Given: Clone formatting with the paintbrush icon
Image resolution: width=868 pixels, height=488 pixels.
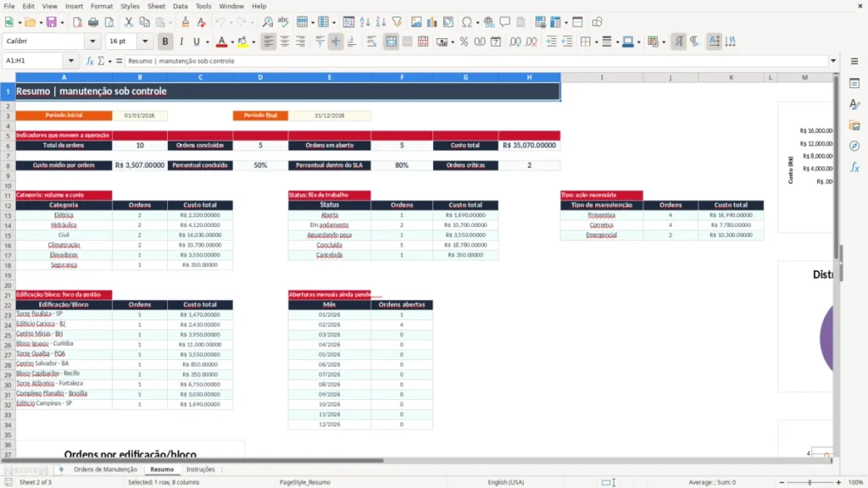Looking at the screenshot, I should tap(186, 22).
